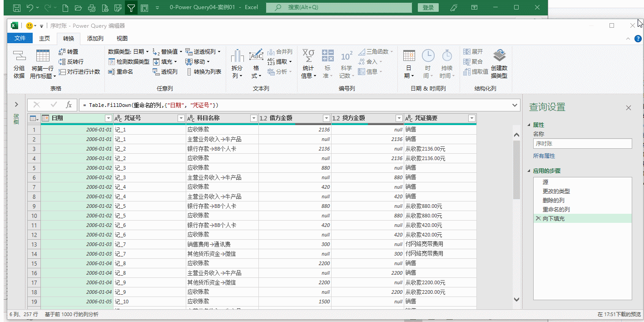Screen dimensions: 644x322
Task: Click the Excel search box 搜索(Alt+Q)
Action: (x=339, y=7)
